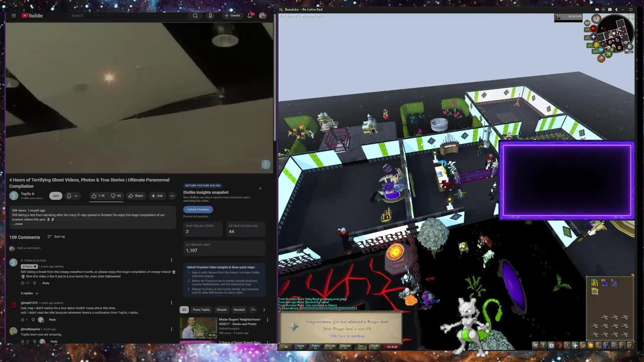Like the pinned Top5s comment
The height and width of the screenshot is (362, 644).
23,283
